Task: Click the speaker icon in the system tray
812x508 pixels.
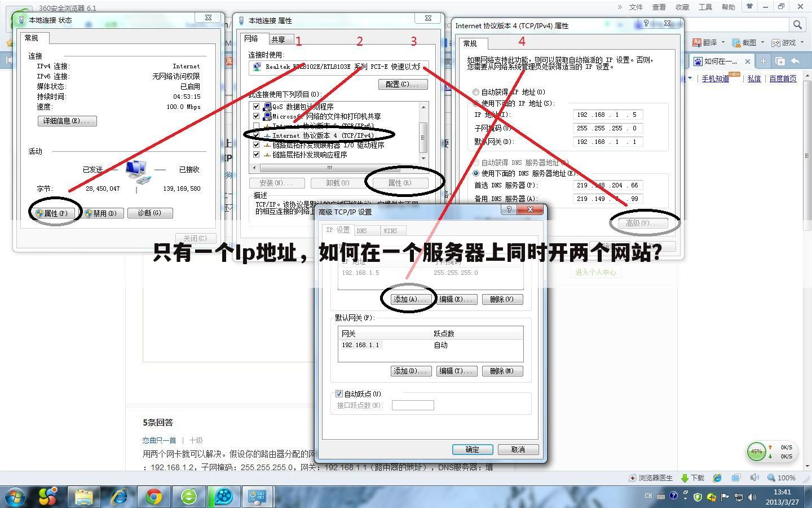Action: [x=752, y=498]
